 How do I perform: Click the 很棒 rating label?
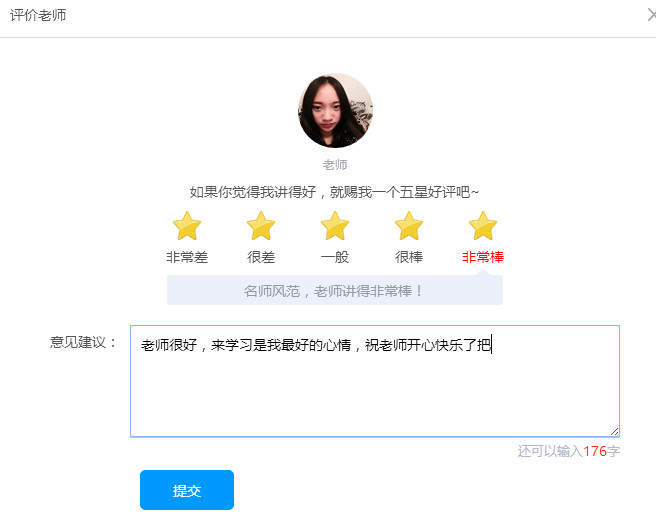409,257
